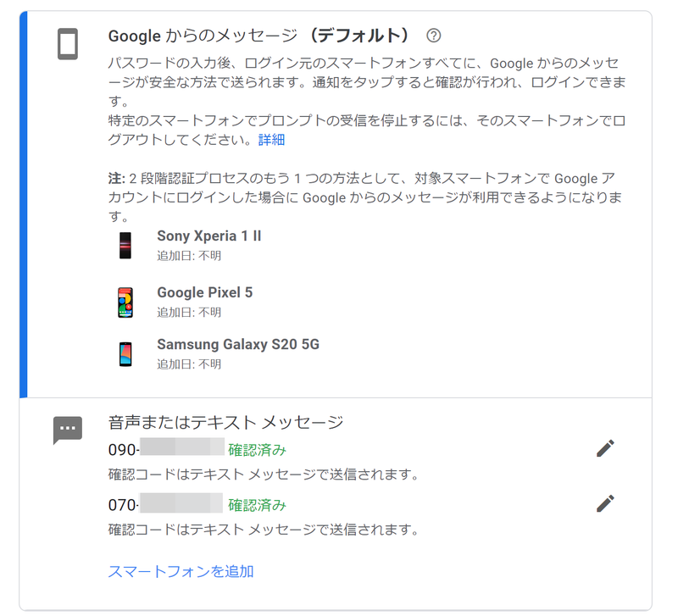Edit the 070 phone number with pencil icon
This screenshot has height=616, width=678.
click(605, 503)
